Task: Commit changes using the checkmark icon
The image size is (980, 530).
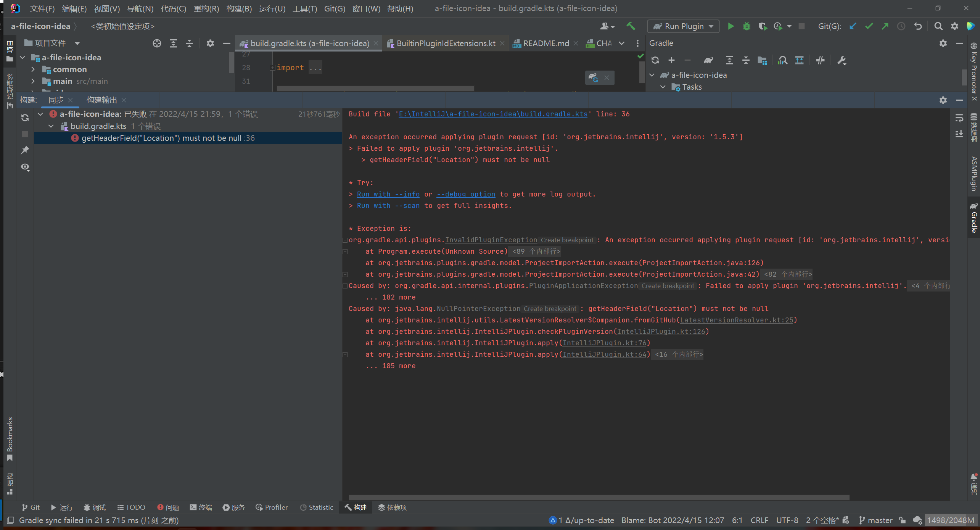Action: click(869, 26)
